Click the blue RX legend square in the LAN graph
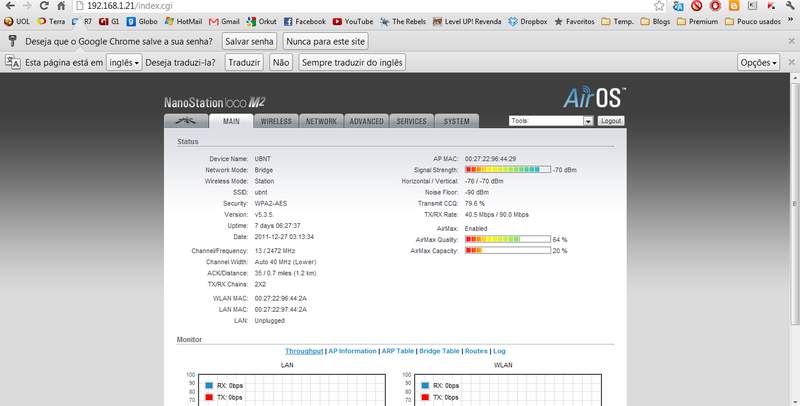The width and height of the screenshot is (800, 406). [x=209, y=386]
